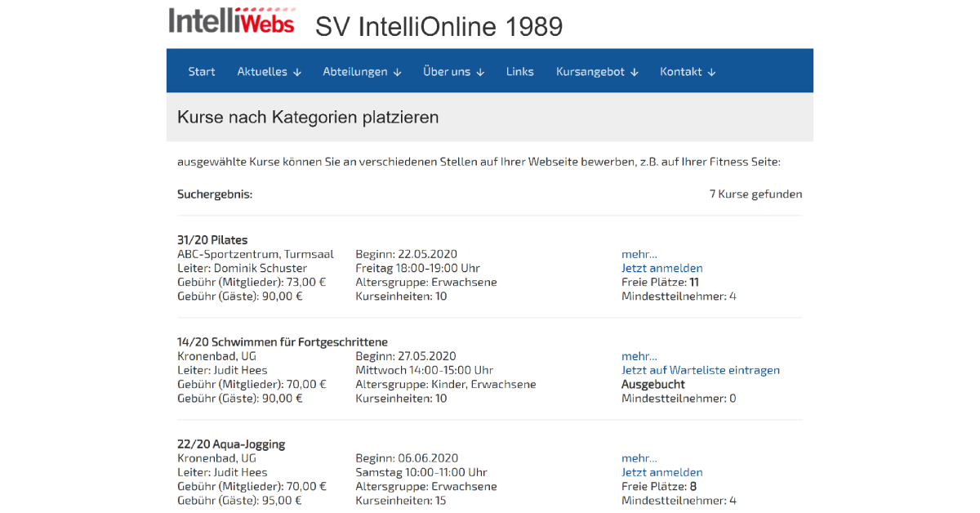Click "Jetzt anmelden" for 22/20 Aqua-Jogging
This screenshot has width=980, height=513.
pyautogui.click(x=661, y=472)
